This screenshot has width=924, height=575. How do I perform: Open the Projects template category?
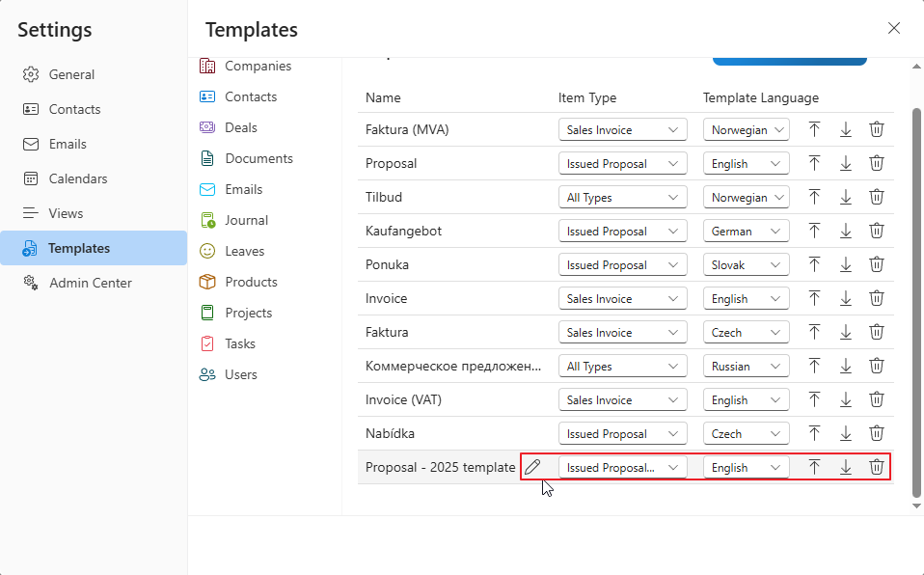pyautogui.click(x=248, y=313)
